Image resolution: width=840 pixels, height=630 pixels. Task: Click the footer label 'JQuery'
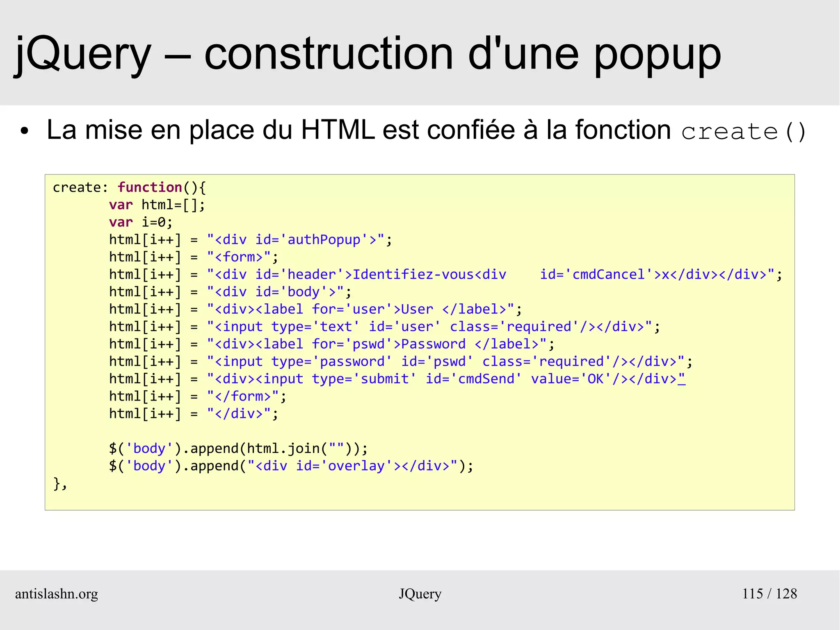pos(420,594)
